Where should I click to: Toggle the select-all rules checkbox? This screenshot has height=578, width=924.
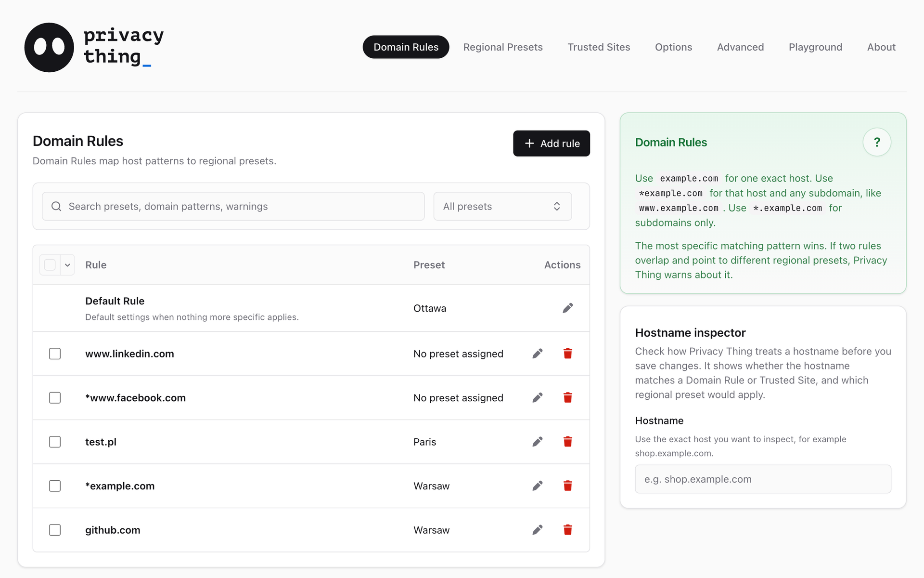point(50,265)
